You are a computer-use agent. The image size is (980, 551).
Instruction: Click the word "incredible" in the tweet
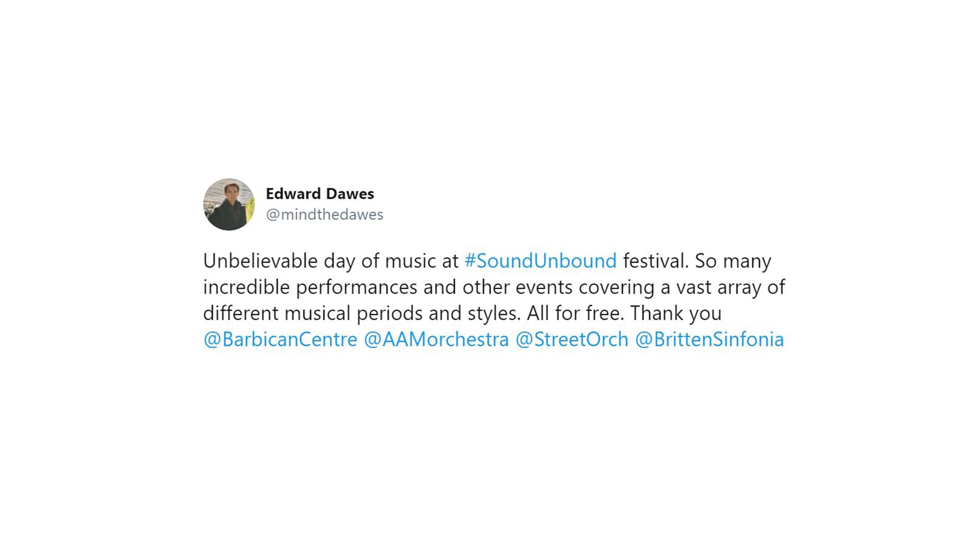(x=246, y=287)
